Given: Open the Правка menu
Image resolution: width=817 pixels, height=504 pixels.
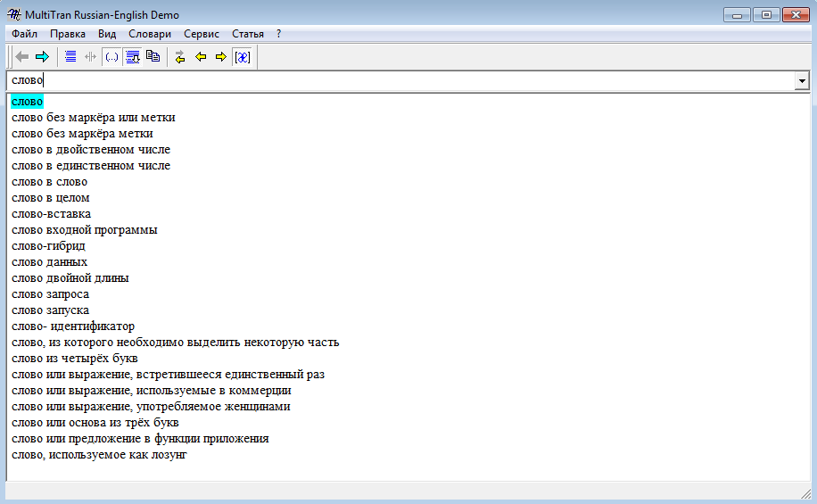Looking at the screenshot, I should coord(68,34).
